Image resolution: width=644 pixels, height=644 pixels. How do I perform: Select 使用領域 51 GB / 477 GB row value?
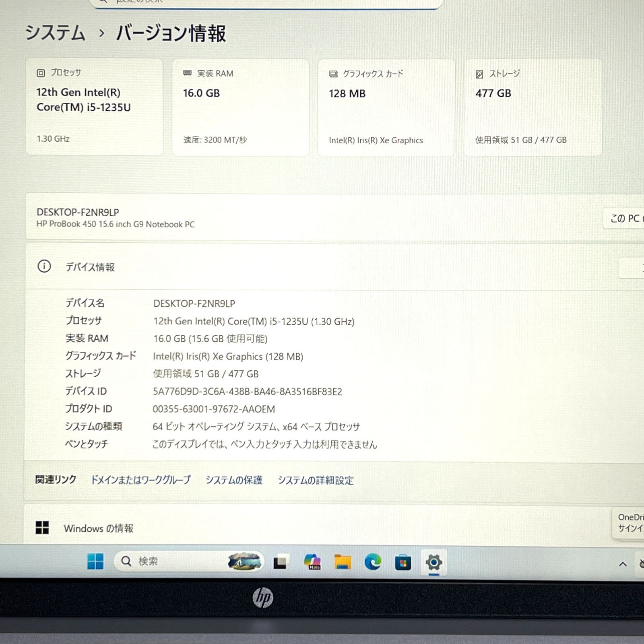click(x=206, y=374)
